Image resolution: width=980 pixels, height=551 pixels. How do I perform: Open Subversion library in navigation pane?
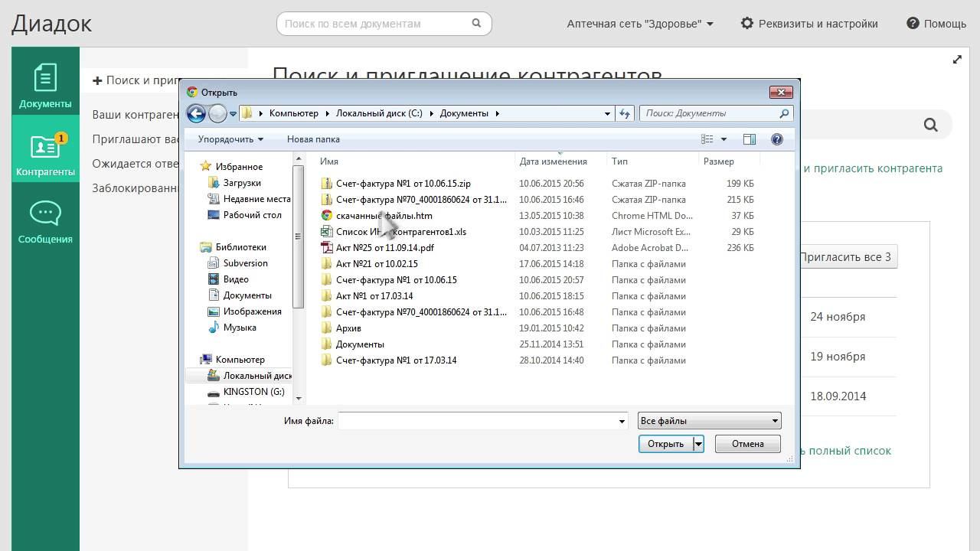[238, 263]
